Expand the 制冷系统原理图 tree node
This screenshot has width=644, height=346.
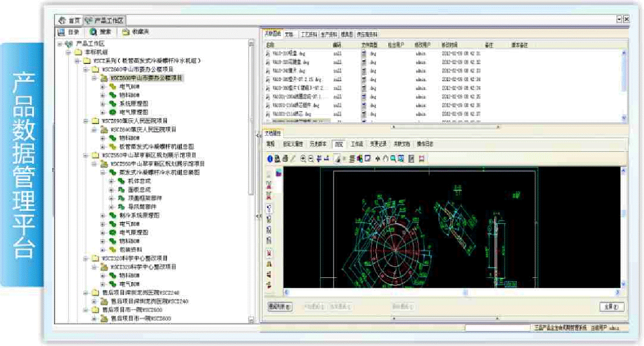point(103,215)
